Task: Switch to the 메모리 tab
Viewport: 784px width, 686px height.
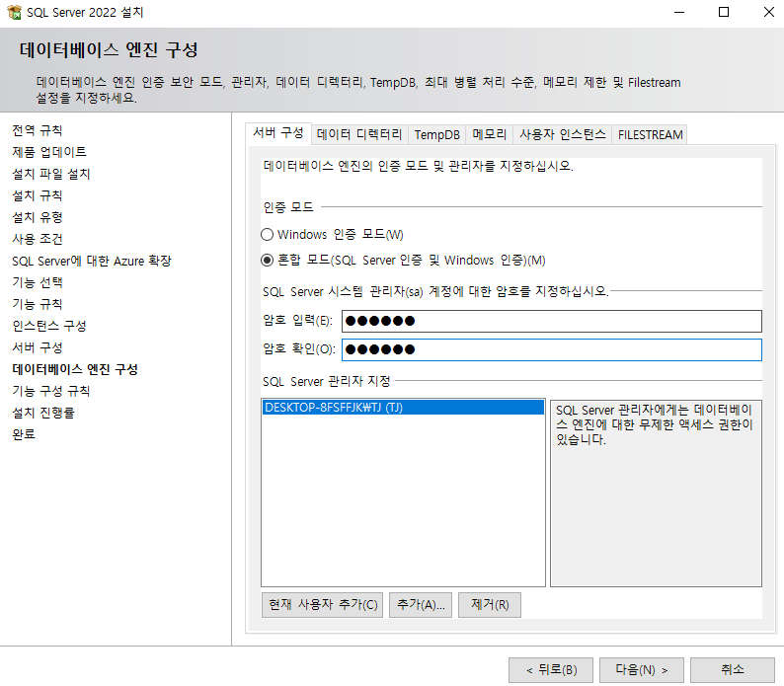Action: click(x=489, y=135)
